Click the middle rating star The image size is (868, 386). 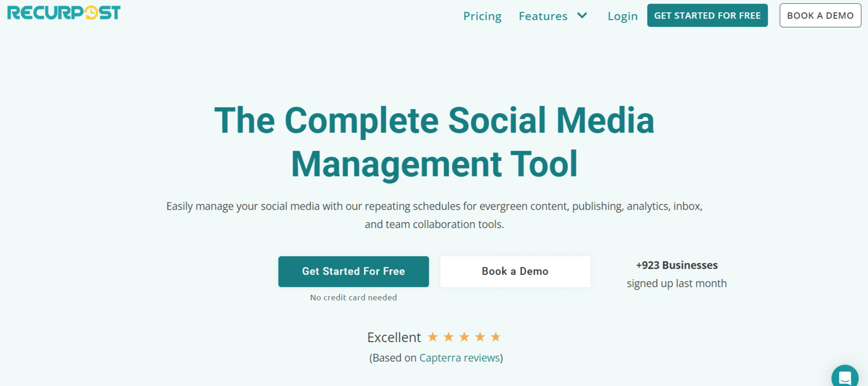(464, 337)
